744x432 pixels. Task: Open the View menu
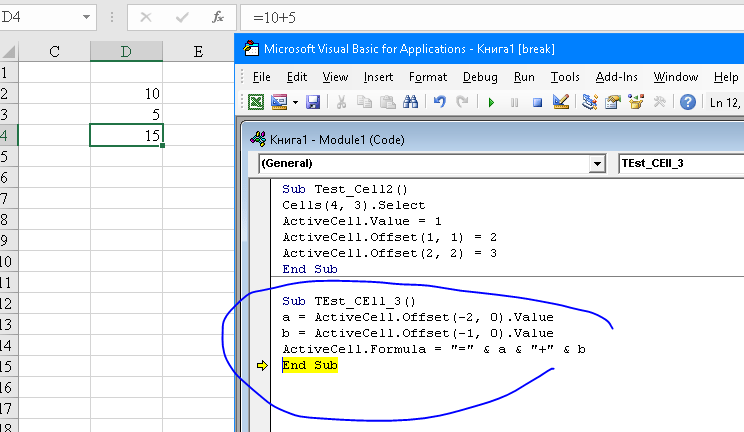click(335, 77)
